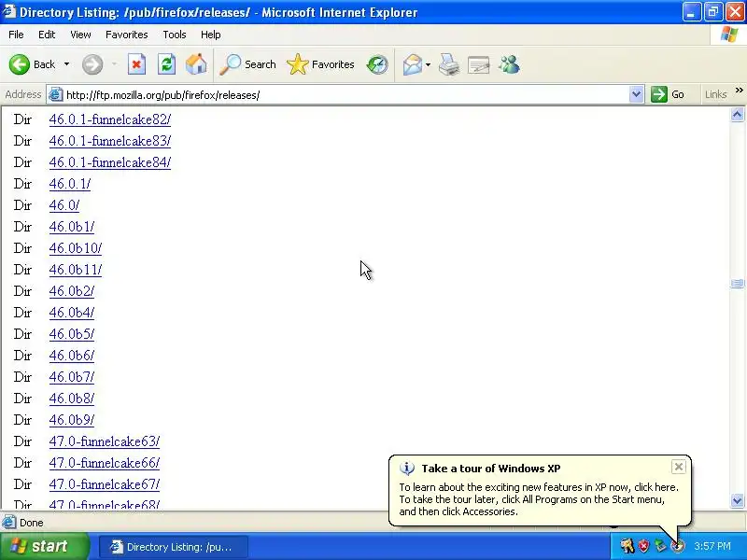The width and height of the screenshot is (747, 560).
Task: Refresh the page with the Refresh icon
Action: pos(166,64)
